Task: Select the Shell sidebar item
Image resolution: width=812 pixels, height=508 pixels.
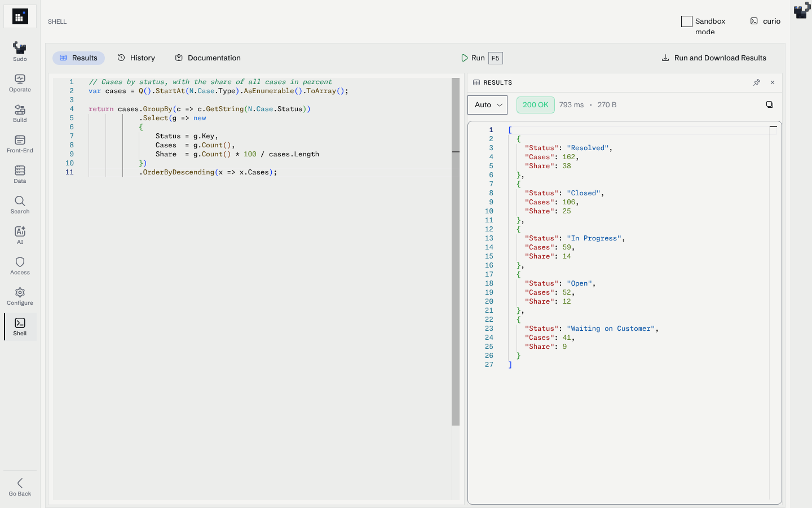Action: pyautogui.click(x=20, y=327)
